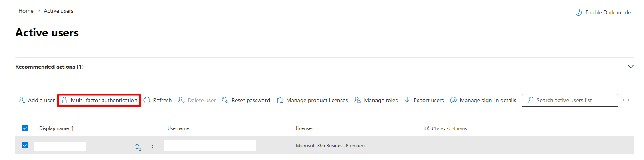Open the user row vertical dots menu
The width and height of the screenshot is (644, 160).
pyautogui.click(x=152, y=148)
